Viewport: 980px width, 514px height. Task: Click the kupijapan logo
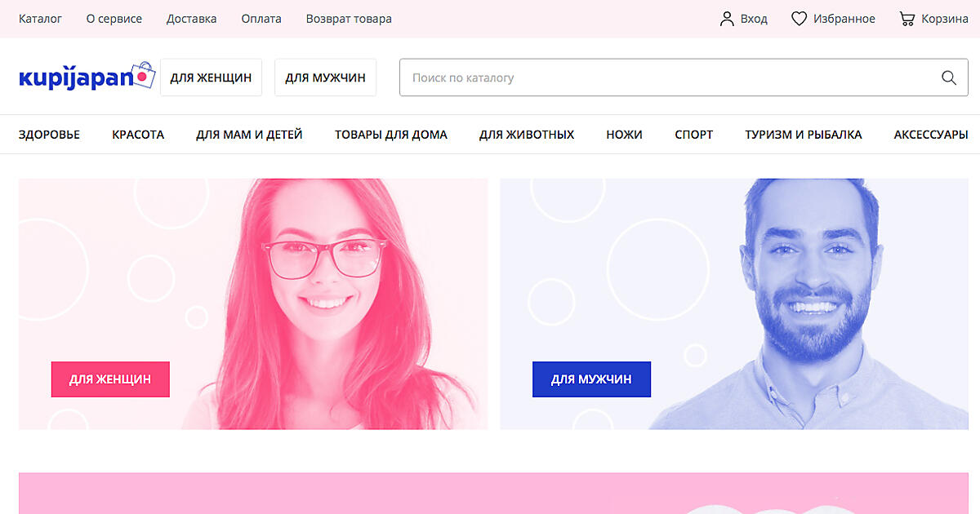[86, 77]
